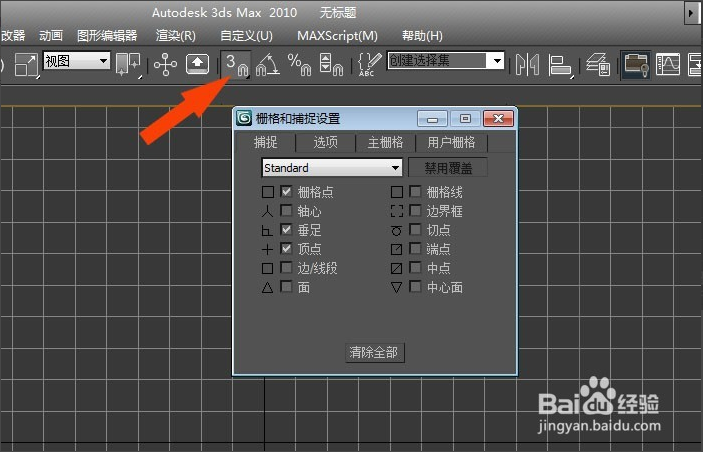
Task: Click the mirror tool icon
Action: click(527, 64)
